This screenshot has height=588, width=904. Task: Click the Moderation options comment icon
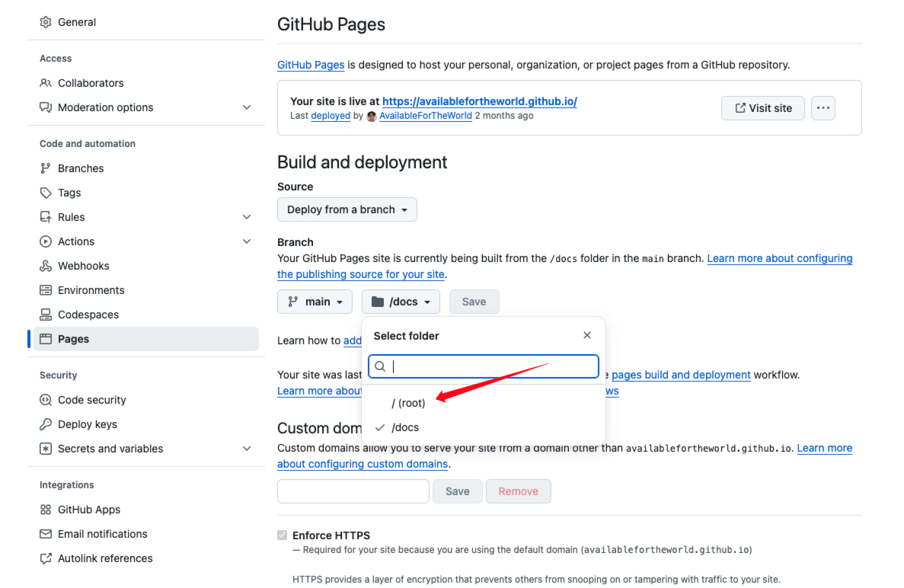tap(46, 107)
